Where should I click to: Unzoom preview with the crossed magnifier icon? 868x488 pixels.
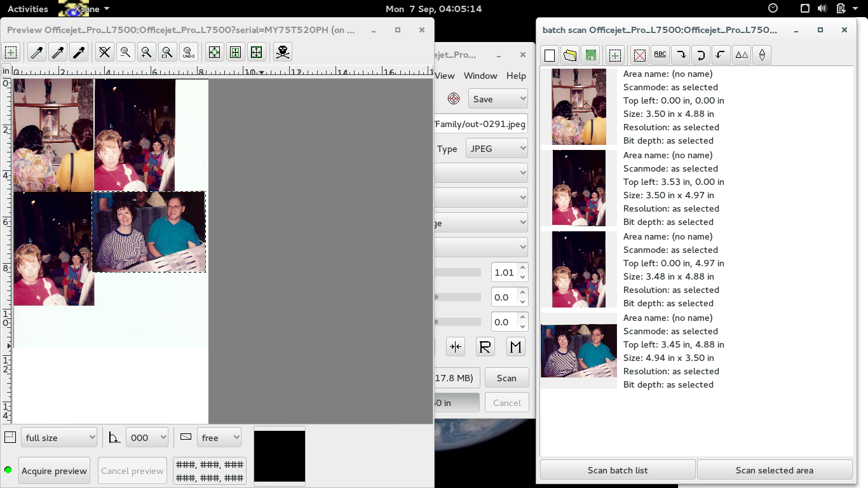104,52
